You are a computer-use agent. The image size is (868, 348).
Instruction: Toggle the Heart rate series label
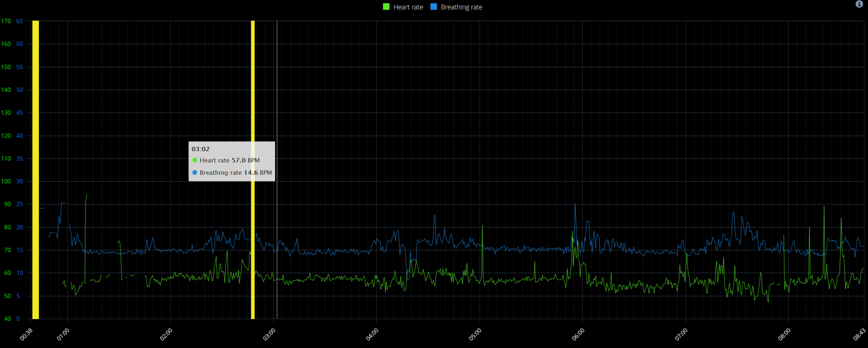point(408,7)
